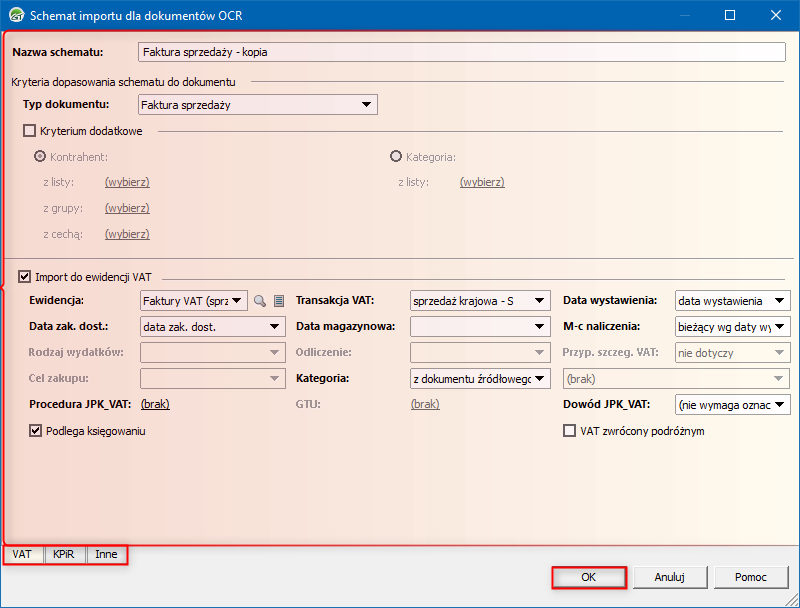The image size is (800, 608).
Task: Click the application icon in the title bar
Action: 16,15
